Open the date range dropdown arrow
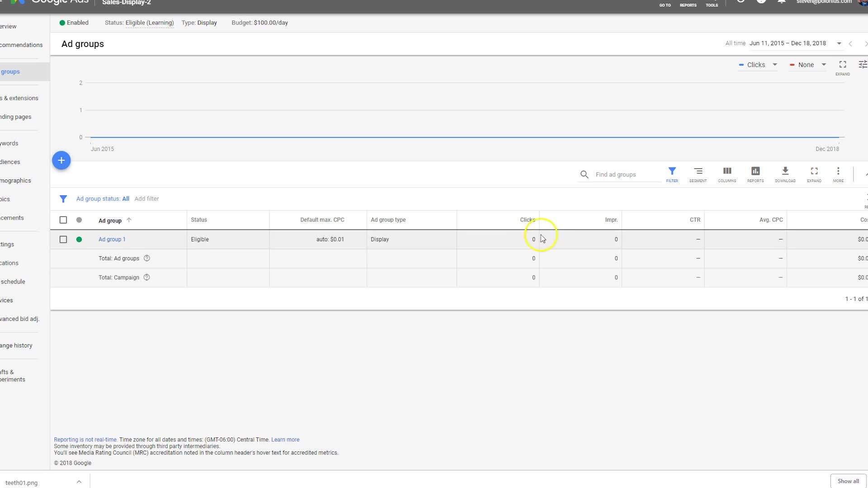This screenshot has height=488, width=868. [x=839, y=43]
